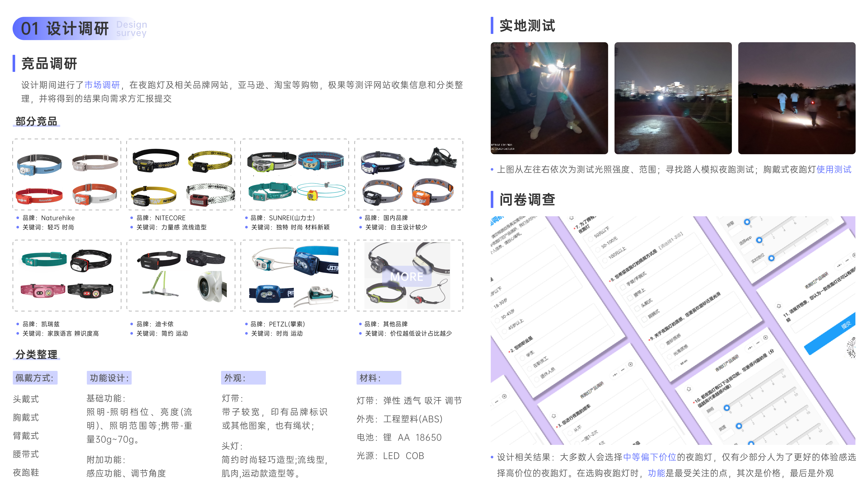Click the arrow marker icon above question 7

pos(571,218)
